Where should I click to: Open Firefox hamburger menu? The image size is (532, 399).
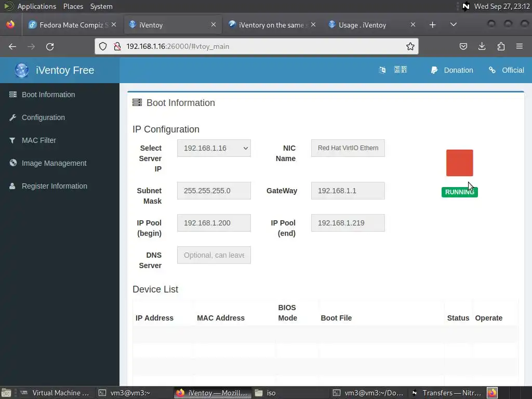[x=520, y=46]
